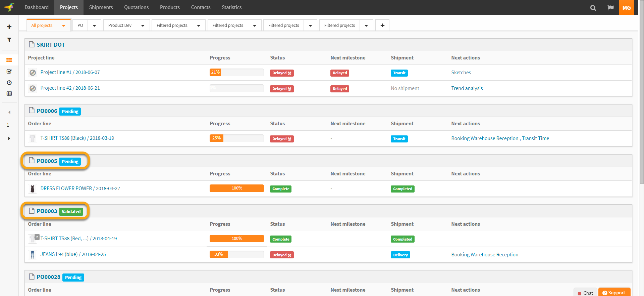The height and width of the screenshot is (296, 644).
Task: Click the search magnifier icon
Action: click(x=593, y=8)
